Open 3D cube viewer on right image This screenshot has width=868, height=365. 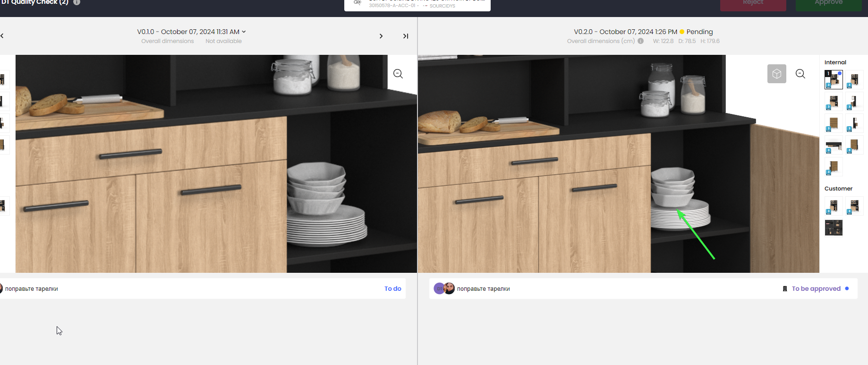776,74
